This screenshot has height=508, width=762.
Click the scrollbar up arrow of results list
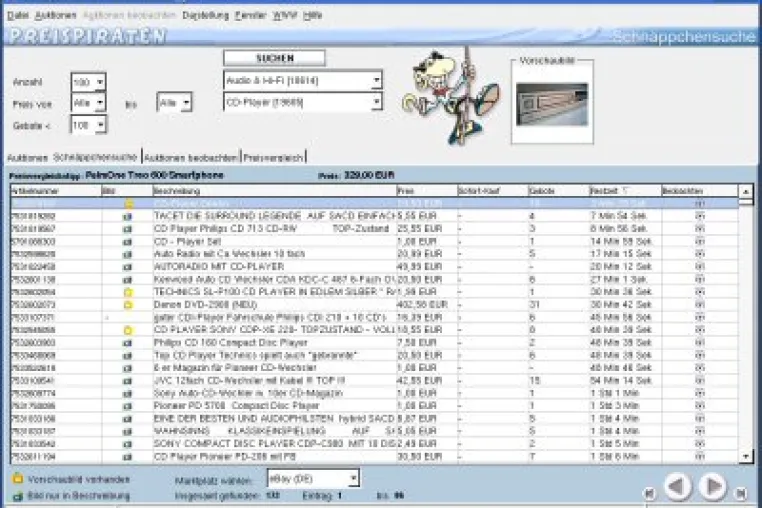coord(746,192)
